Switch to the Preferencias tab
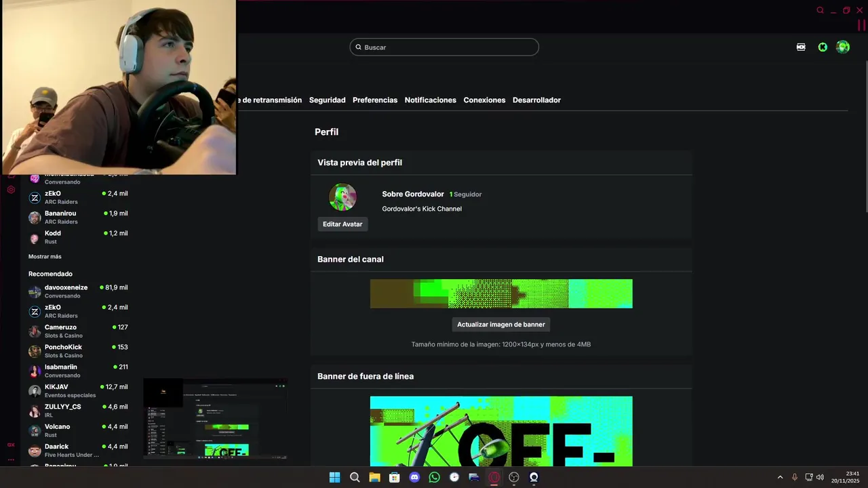 coord(375,100)
